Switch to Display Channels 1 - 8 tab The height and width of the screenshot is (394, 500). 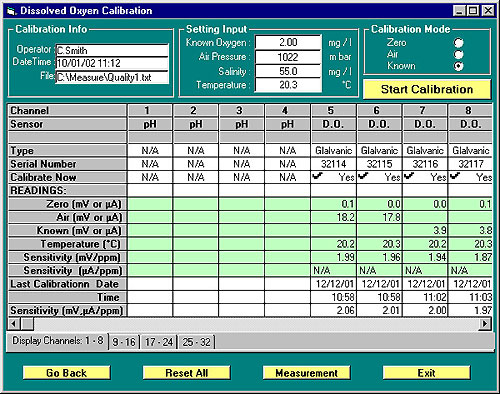58,341
